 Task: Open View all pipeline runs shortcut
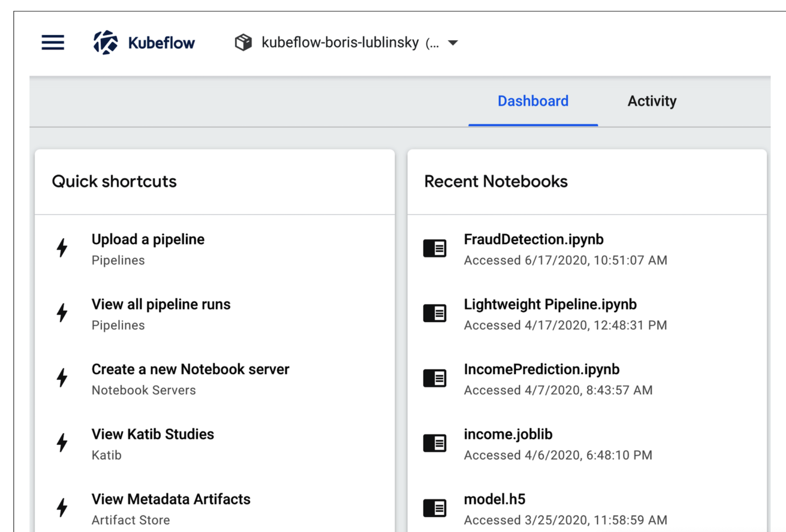tap(161, 305)
